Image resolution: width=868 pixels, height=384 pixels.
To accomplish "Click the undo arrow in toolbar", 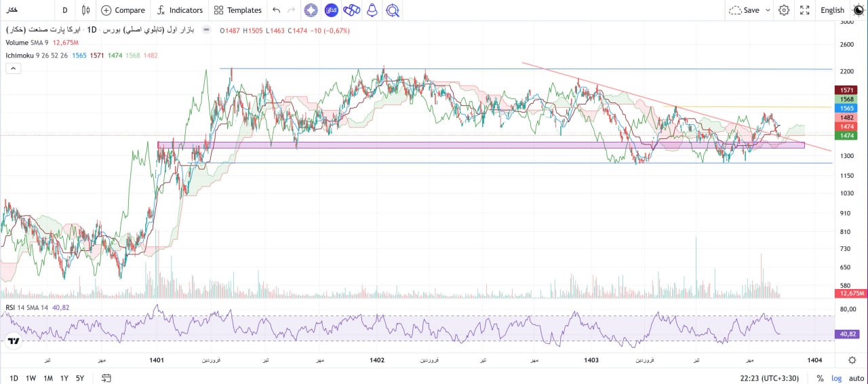I will pyautogui.click(x=276, y=10).
